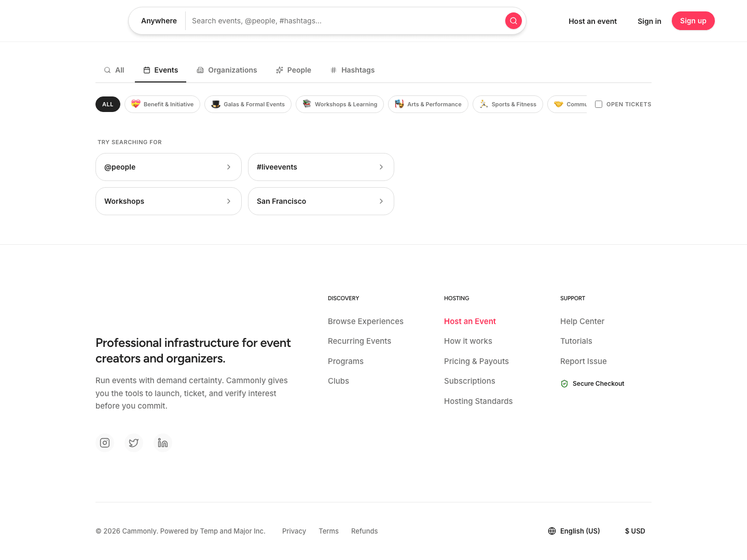The height and width of the screenshot is (560, 747).
Task: Expand the @people search suggestion
Action: pyautogui.click(x=168, y=166)
